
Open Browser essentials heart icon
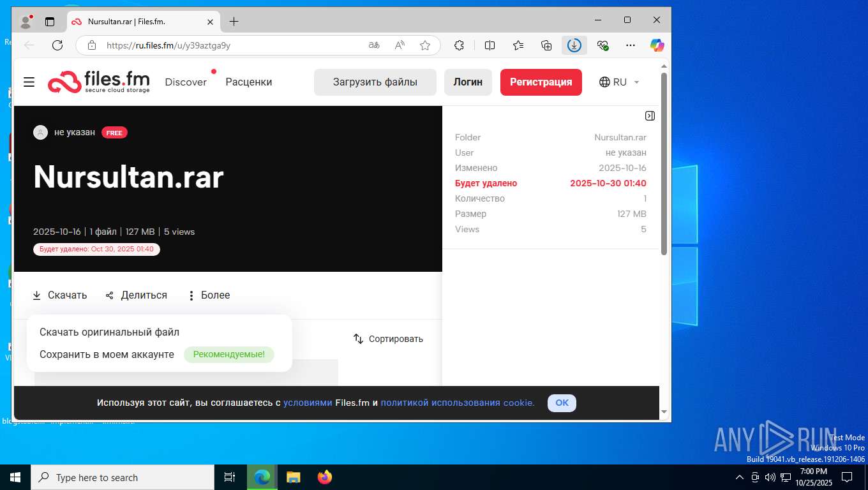[x=602, y=45]
